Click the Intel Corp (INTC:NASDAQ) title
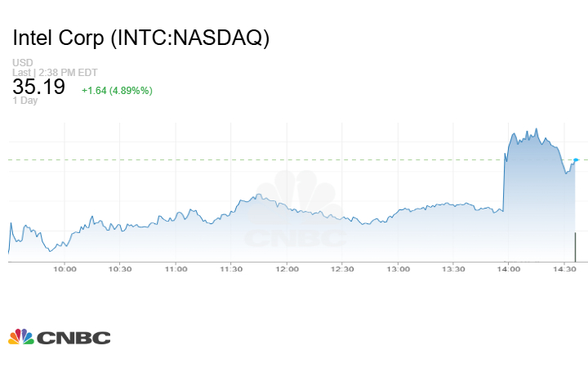The height and width of the screenshot is (368, 588). pyautogui.click(x=140, y=38)
